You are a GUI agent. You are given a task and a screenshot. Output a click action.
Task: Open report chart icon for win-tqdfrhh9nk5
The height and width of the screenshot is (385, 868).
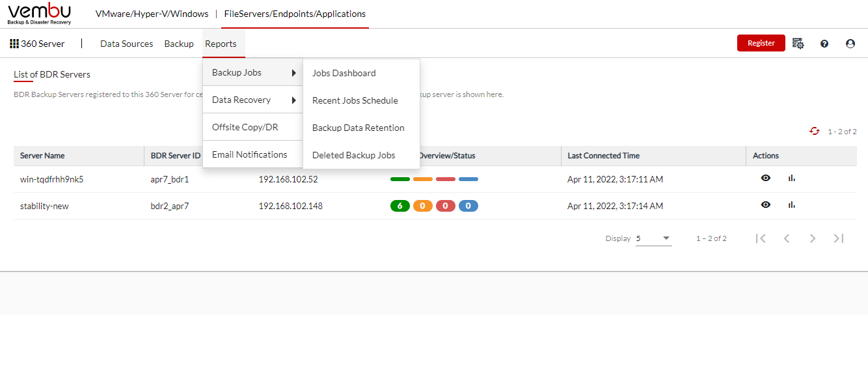(792, 178)
